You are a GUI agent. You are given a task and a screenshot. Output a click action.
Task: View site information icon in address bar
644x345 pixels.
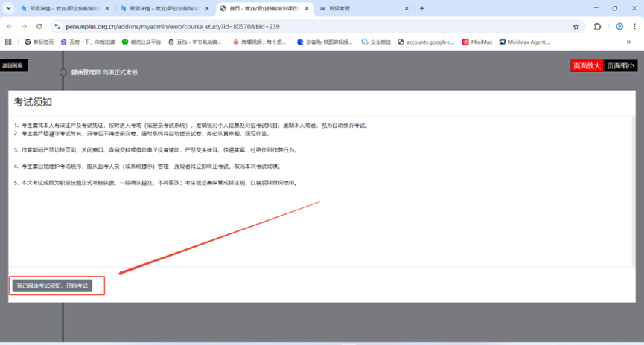tap(57, 26)
